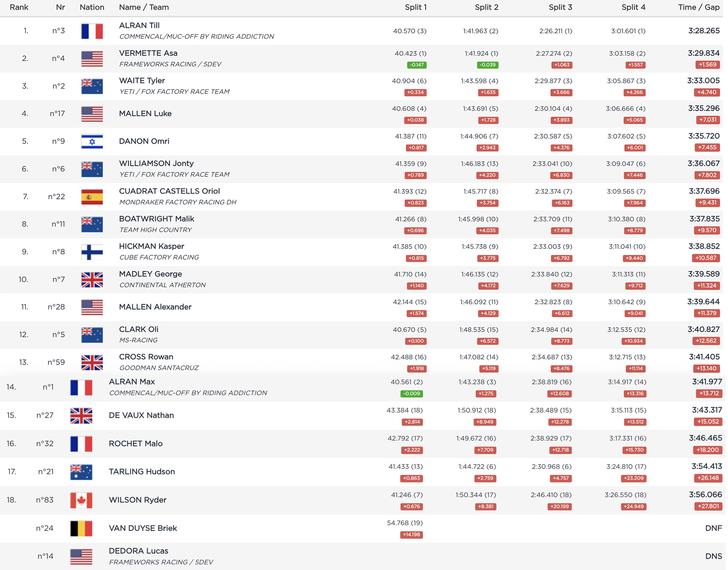The image size is (728, 570).
Task: Click the winning time 3:28.265
Action: click(704, 31)
